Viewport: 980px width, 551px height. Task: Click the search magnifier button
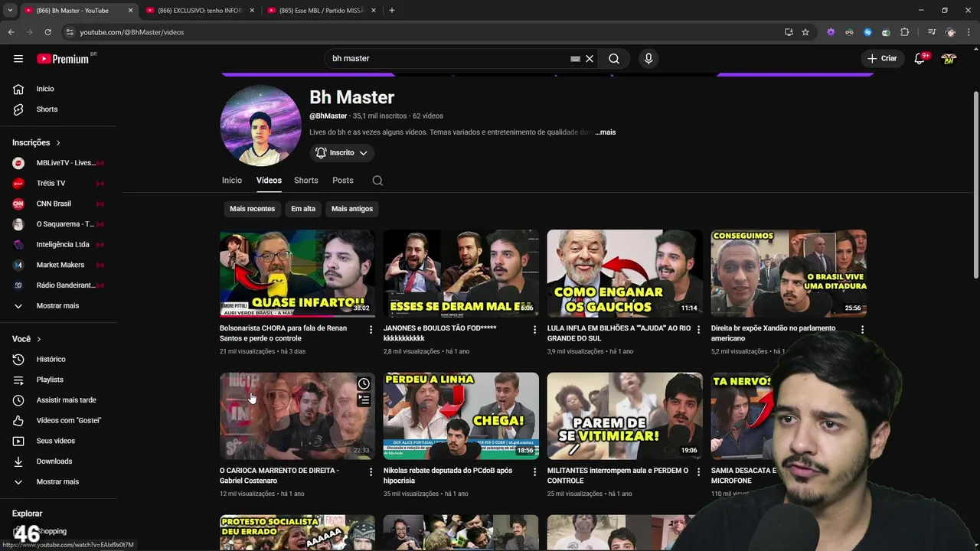pyautogui.click(x=614, y=59)
